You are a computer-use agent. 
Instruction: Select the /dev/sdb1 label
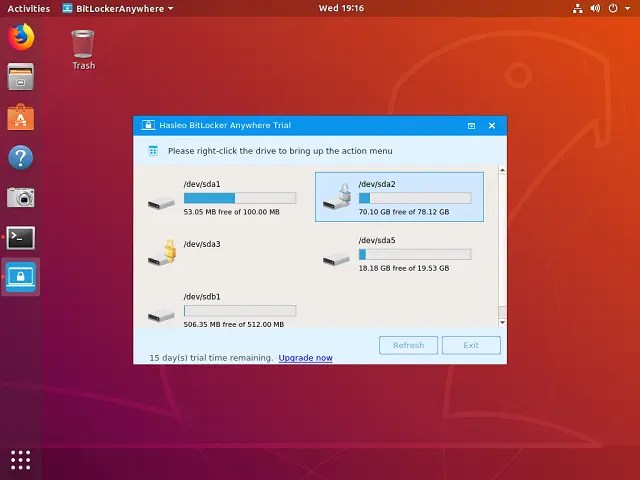tap(202, 297)
